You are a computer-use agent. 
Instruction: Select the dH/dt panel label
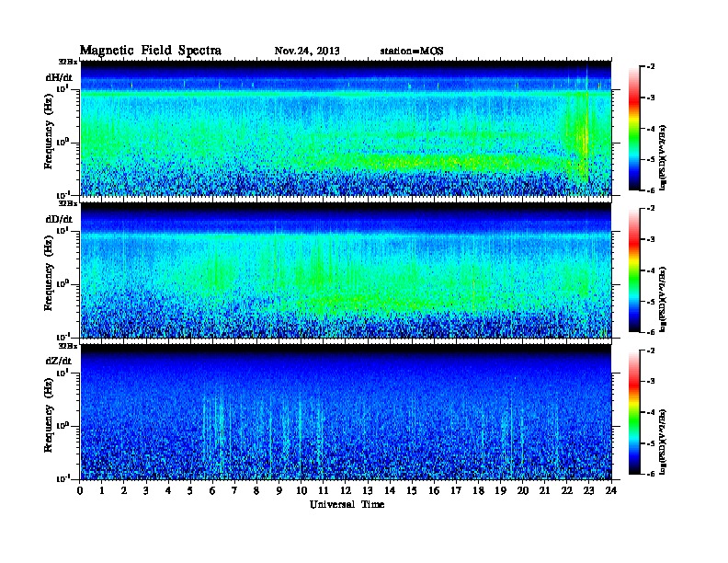click(x=59, y=77)
